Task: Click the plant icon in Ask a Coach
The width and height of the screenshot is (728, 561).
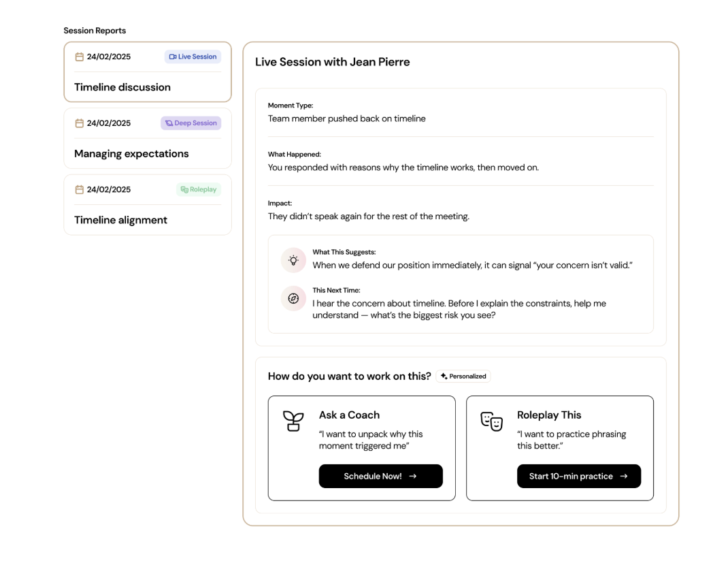Action: coord(293,421)
